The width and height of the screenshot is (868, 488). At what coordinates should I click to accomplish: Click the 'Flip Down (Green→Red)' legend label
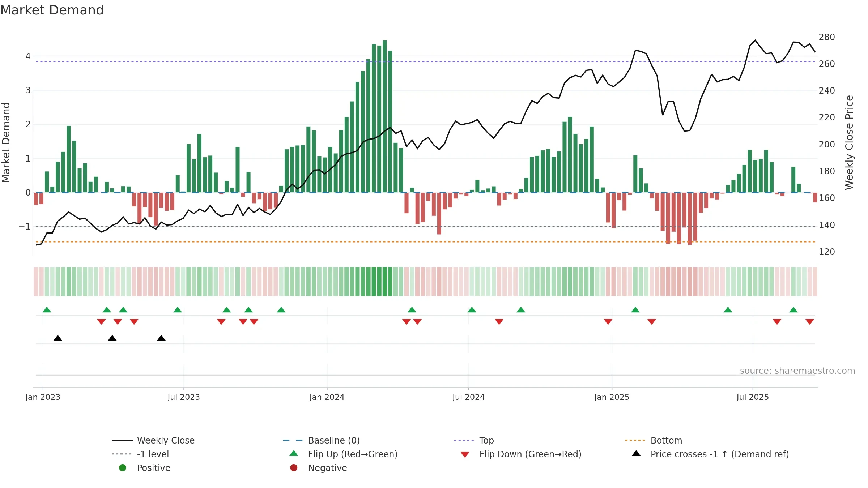click(x=530, y=454)
